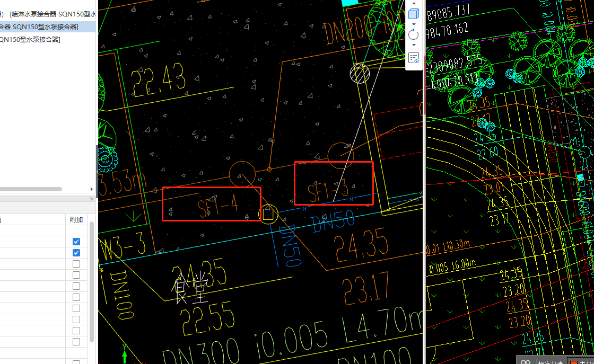This screenshot has width=594, height=364.
Task: Uncheck the first checked 附加 checkbox
Action: 76,242
